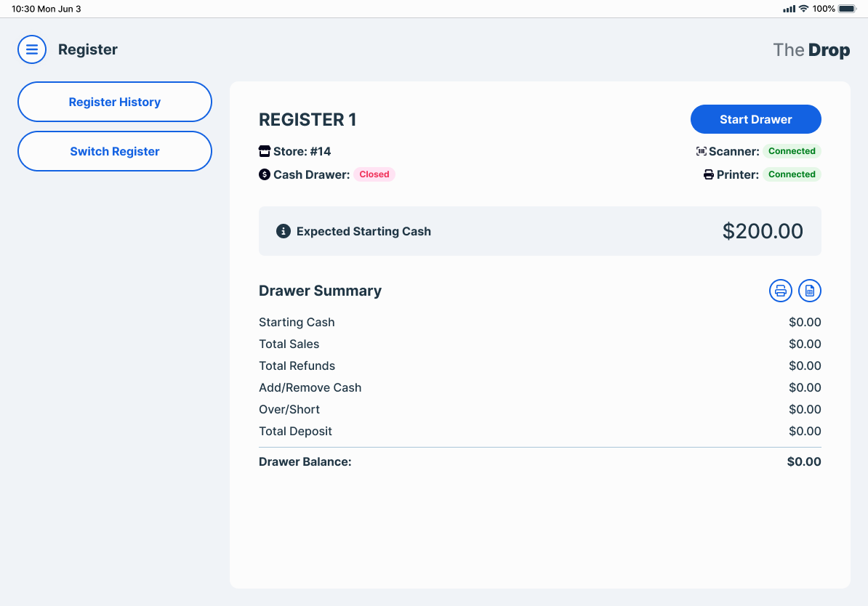Viewport: 868px width, 606px height.
Task: Click the store icon next to Store #14
Action: pos(265,151)
